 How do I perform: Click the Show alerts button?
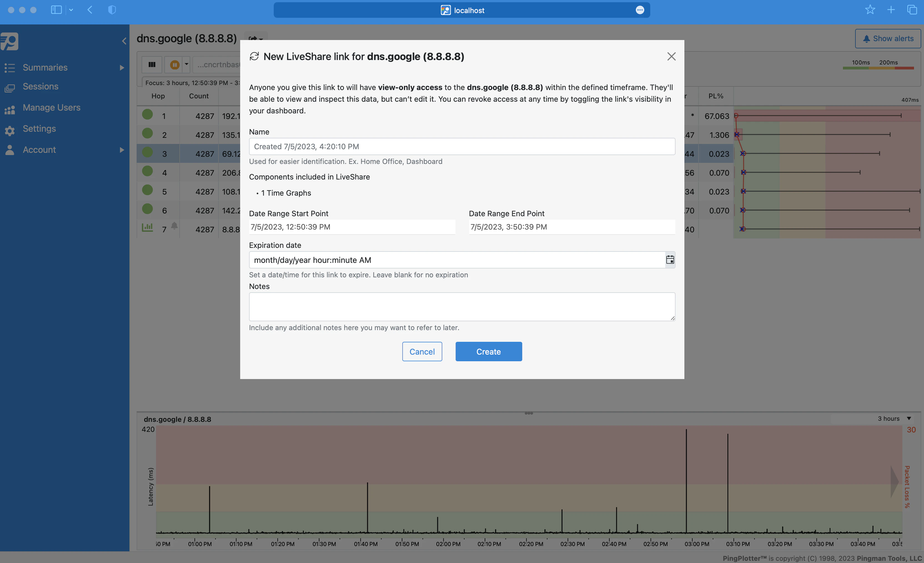pos(888,39)
